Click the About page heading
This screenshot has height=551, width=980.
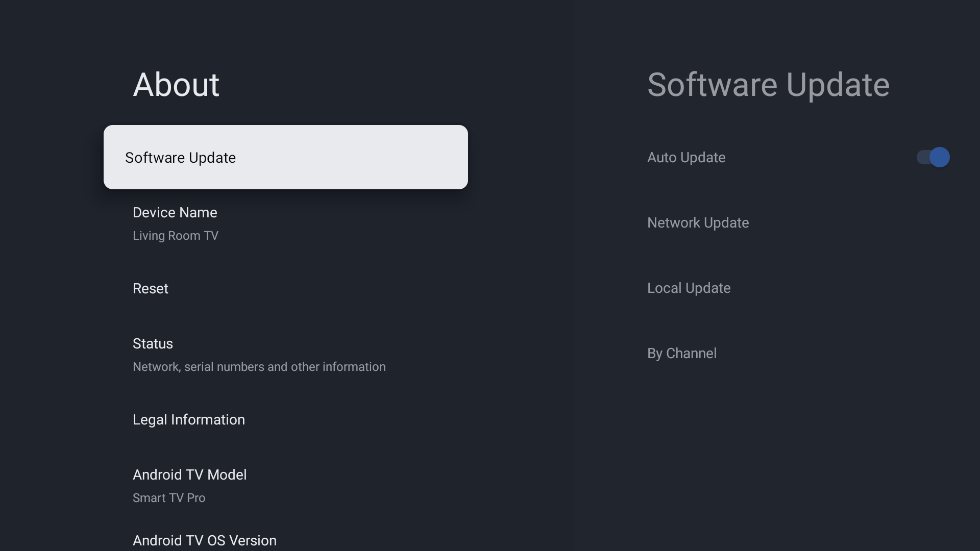point(176,85)
